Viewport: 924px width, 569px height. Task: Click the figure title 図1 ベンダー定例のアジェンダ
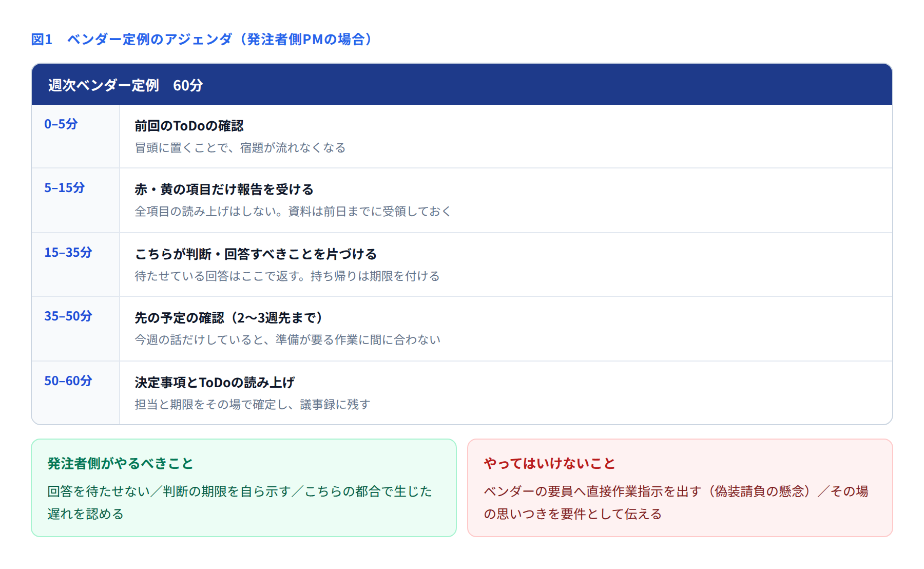coord(204,39)
